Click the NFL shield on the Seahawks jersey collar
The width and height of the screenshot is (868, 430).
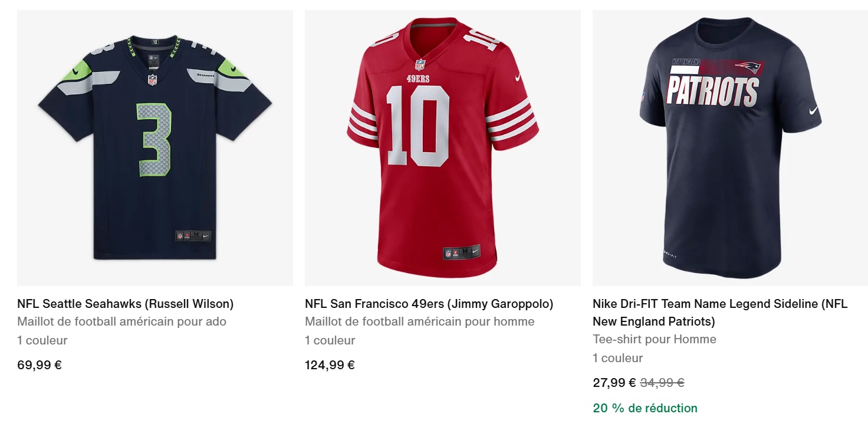153,80
